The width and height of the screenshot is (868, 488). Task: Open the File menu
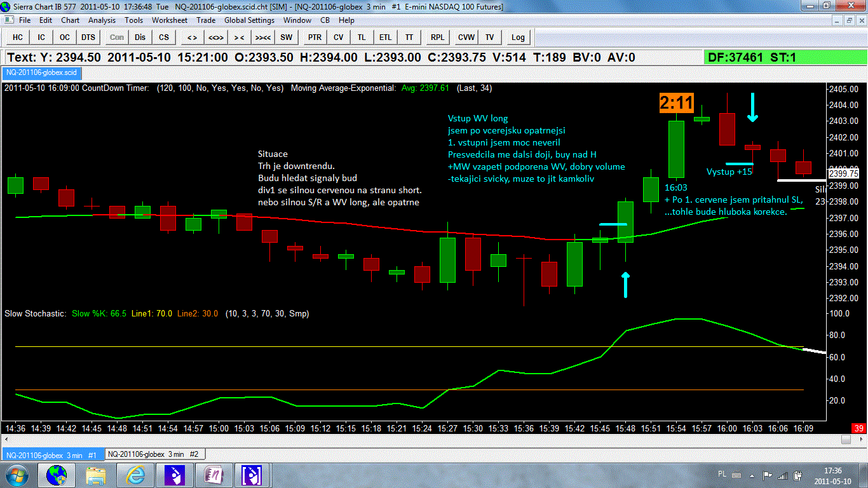(25, 20)
